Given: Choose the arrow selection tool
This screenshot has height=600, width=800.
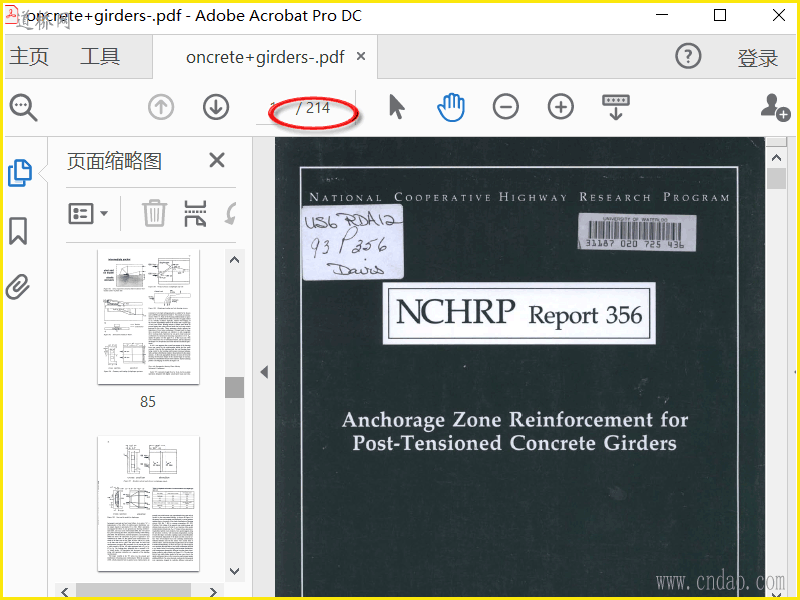Looking at the screenshot, I should point(396,107).
